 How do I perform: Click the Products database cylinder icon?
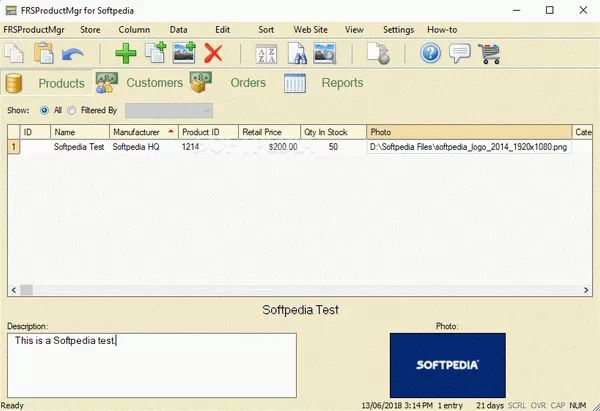[x=14, y=83]
